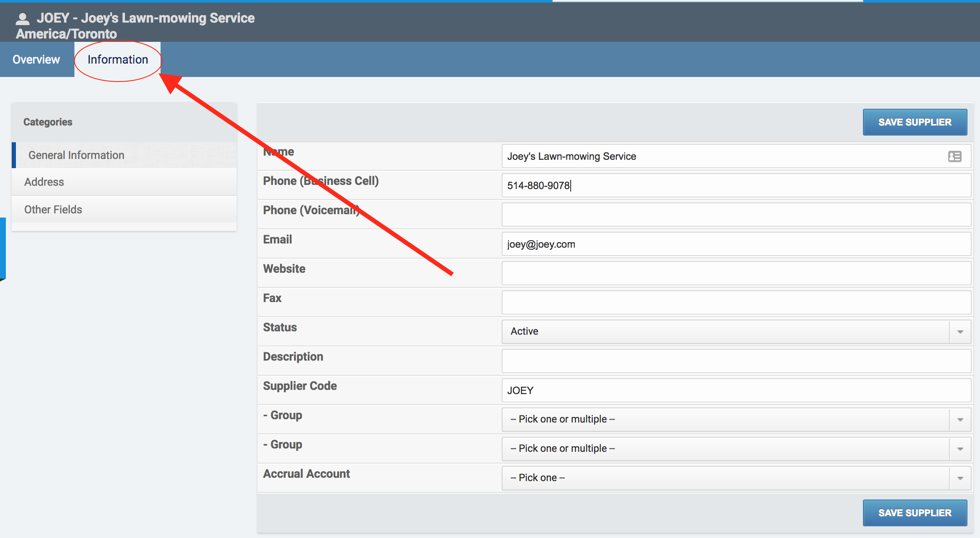
Task: Click the supplier user icon in header
Action: [23, 19]
